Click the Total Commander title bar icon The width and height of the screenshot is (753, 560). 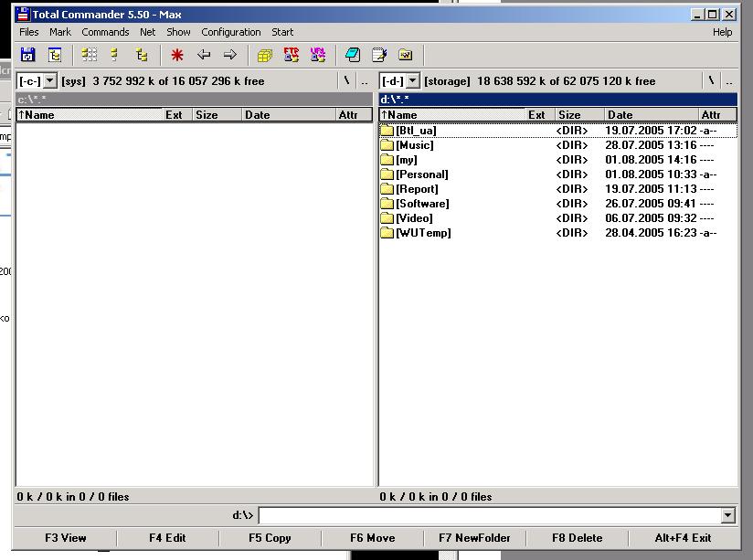pyautogui.click(x=22, y=15)
